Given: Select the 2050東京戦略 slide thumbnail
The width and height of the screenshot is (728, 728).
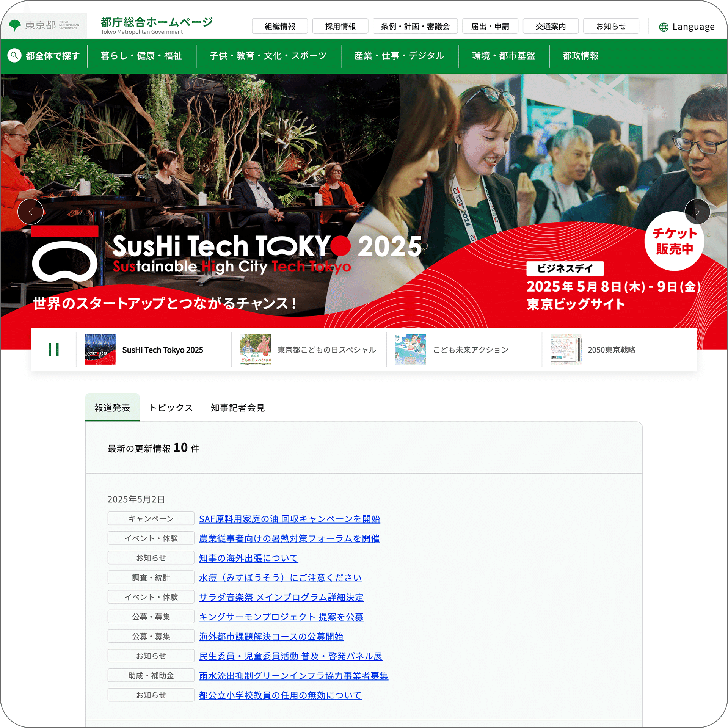Looking at the screenshot, I should 566,350.
